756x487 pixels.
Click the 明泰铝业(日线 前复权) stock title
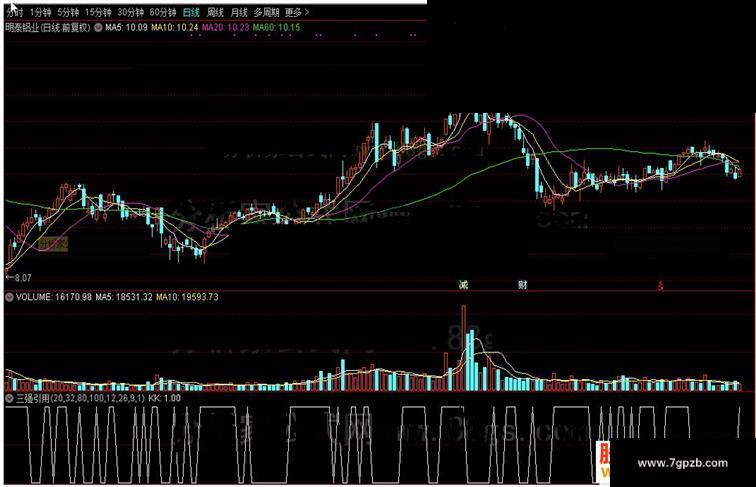pyautogui.click(x=48, y=27)
